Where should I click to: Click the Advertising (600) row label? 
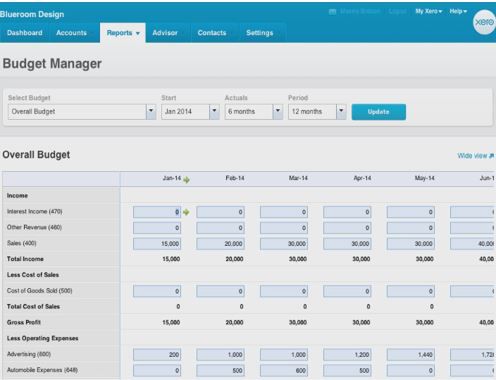(29, 354)
